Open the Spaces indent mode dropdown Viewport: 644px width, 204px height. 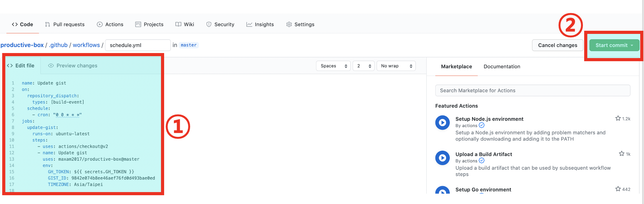(333, 66)
